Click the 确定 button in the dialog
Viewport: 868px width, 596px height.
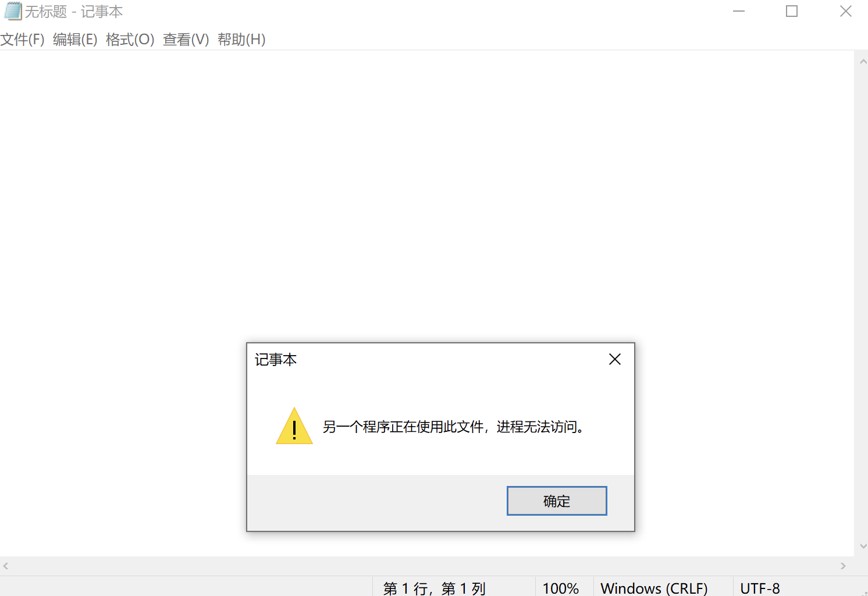tap(557, 501)
